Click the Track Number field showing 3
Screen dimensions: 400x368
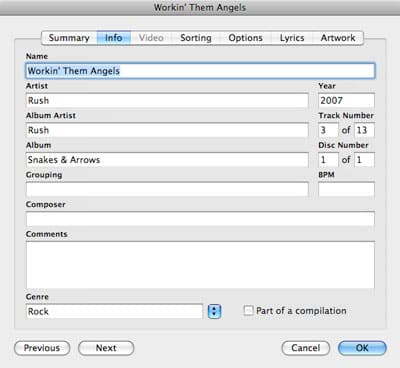click(x=328, y=130)
